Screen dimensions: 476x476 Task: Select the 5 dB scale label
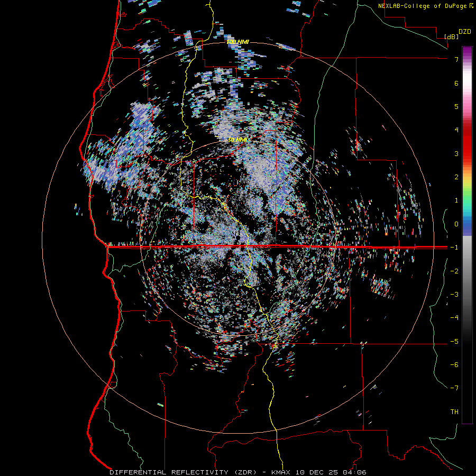point(456,106)
